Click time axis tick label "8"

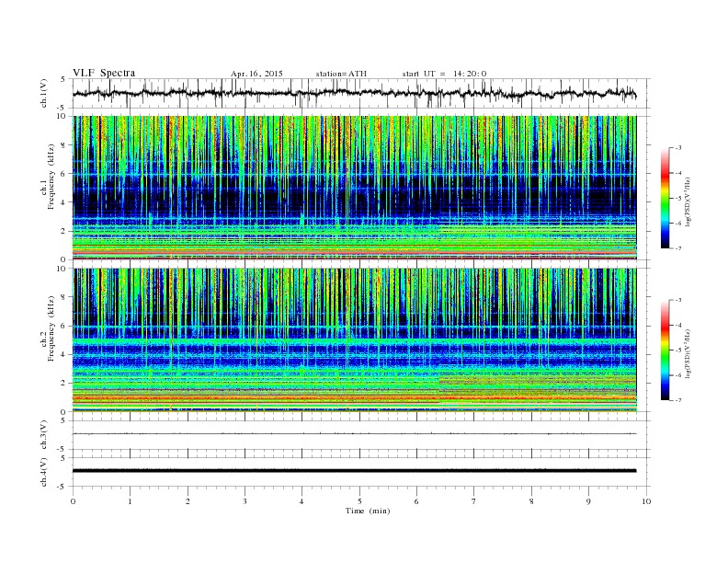pos(531,501)
